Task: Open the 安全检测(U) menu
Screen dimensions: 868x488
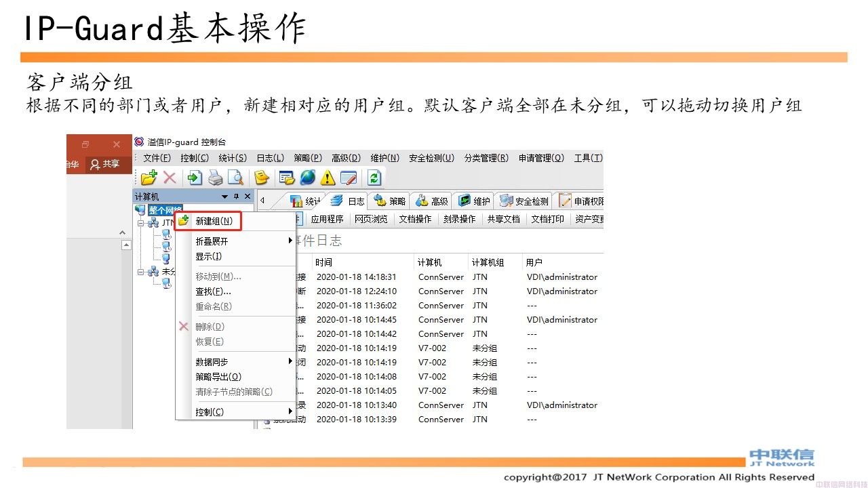Action: click(x=431, y=158)
